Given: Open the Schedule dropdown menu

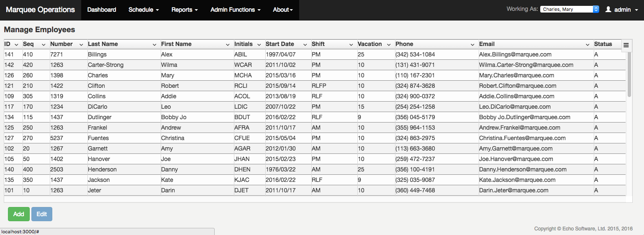Looking at the screenshot, I should click(x=144, y=10).
